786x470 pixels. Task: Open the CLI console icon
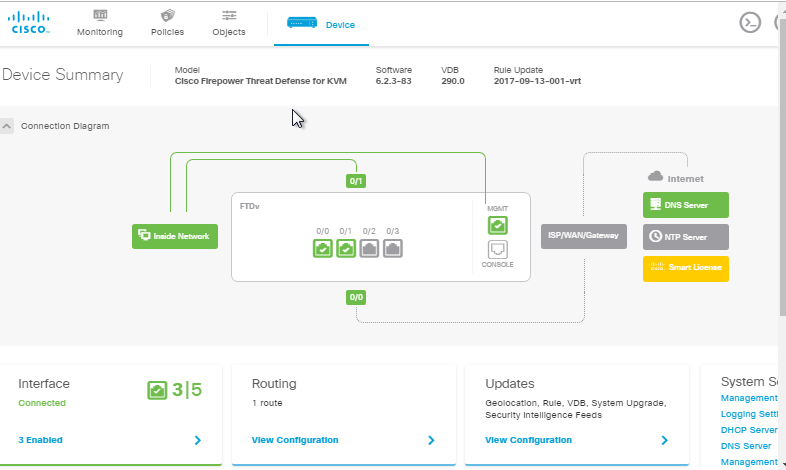750,23
